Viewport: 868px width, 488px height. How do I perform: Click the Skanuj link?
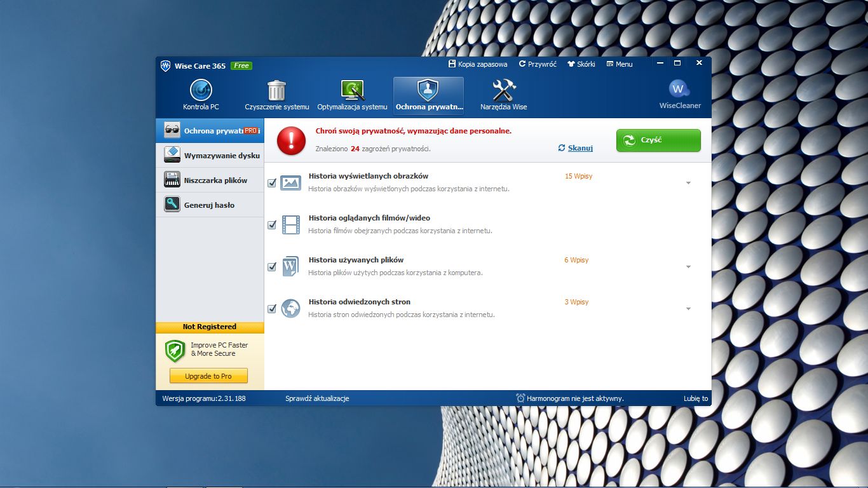coord(580,148)
